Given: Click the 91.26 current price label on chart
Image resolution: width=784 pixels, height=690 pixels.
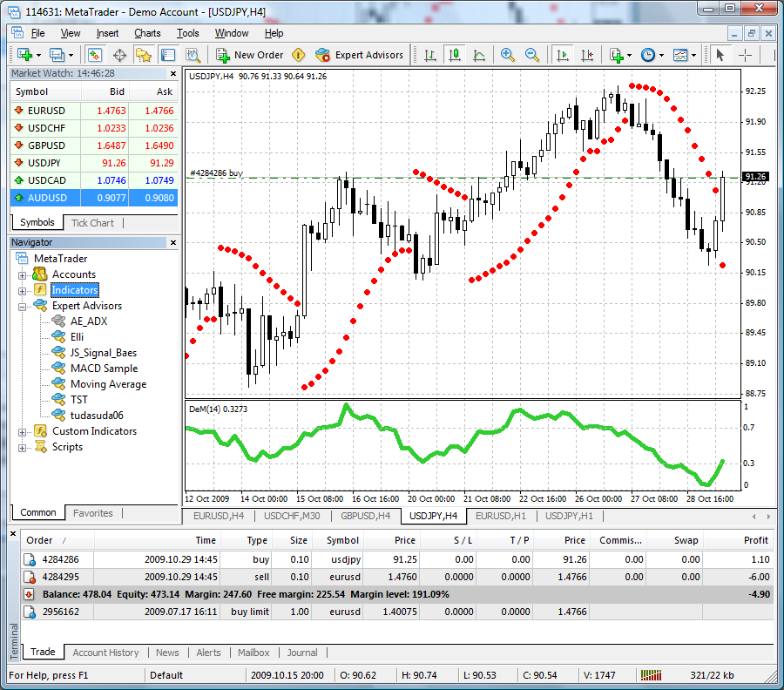Looking at the screenshot, I should coord(755,176).
